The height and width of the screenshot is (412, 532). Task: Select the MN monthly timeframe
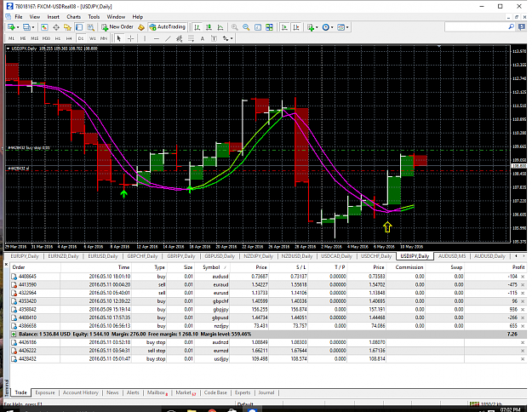coord(104,38)
